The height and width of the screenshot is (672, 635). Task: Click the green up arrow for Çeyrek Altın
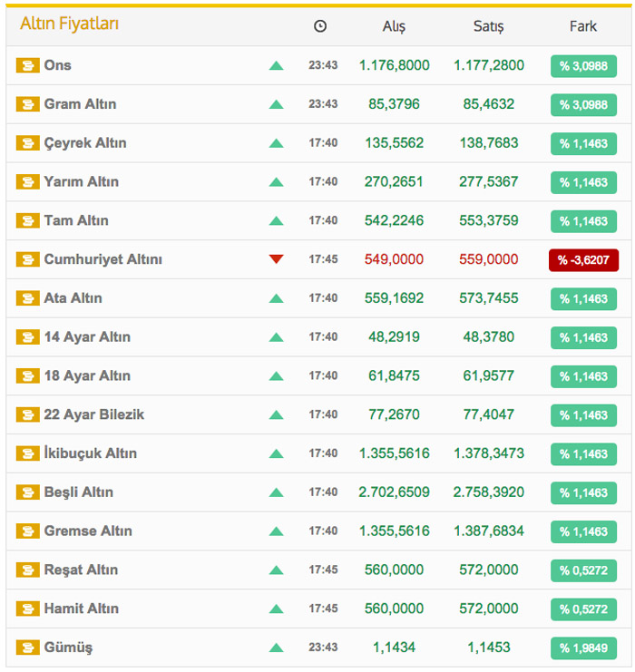click(x=277, y=143)
